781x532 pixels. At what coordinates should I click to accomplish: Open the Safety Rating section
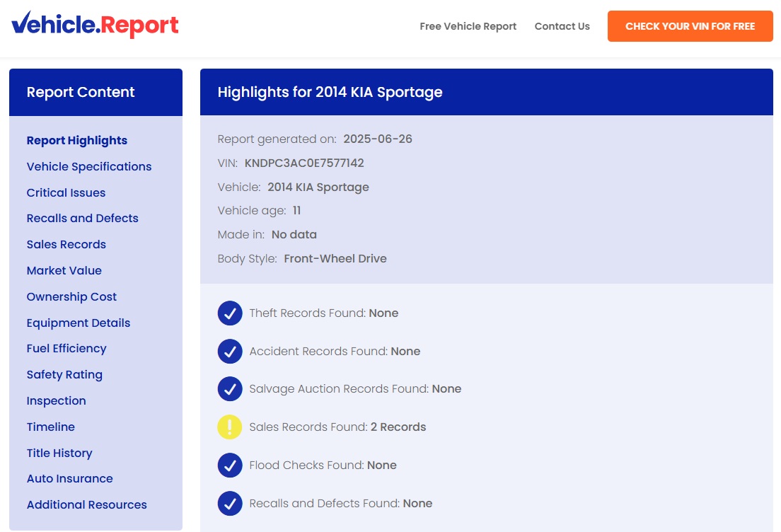(x=64, y=374)
